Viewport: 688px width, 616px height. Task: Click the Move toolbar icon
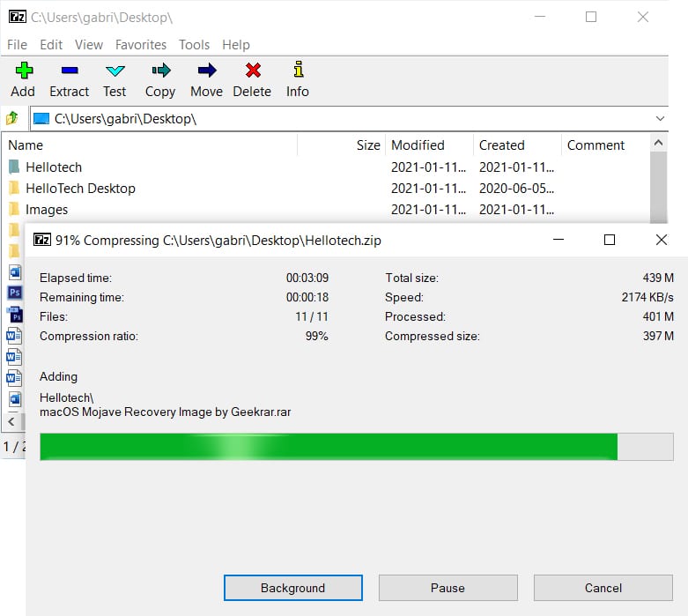coord(207,71)
